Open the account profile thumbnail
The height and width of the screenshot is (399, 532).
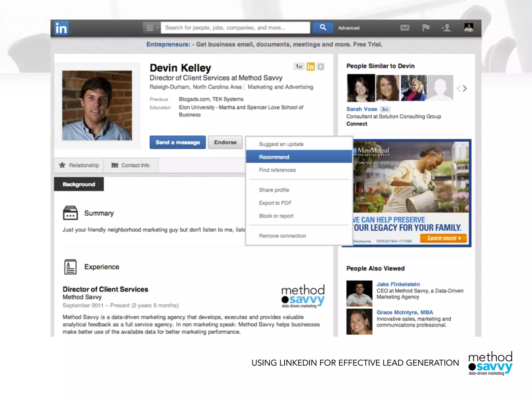click(x=469, y=28)
